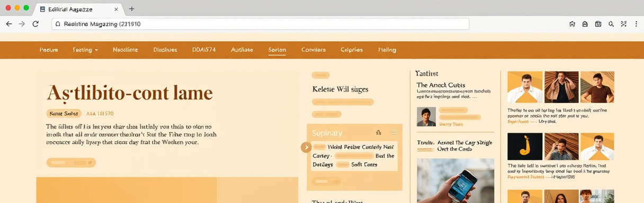The width and height of the screenshot is (644, 203).
Task: Click the orange author name beside portrait
Action: point(451,124)
